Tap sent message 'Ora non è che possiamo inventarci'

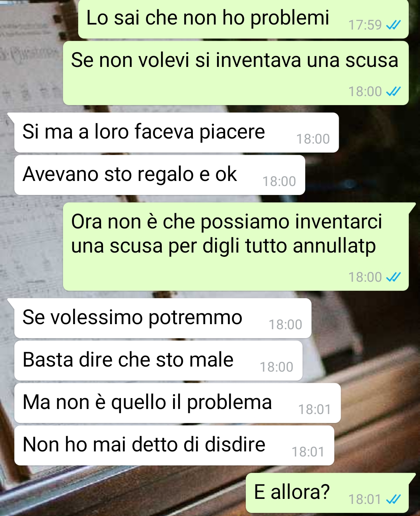point(236,247)
